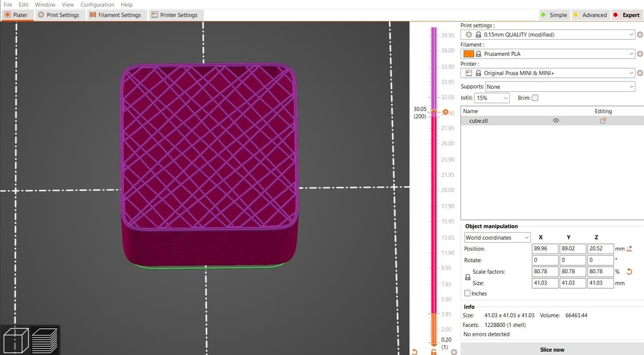Open the Printer preset dropdown

tap(548, 73)
